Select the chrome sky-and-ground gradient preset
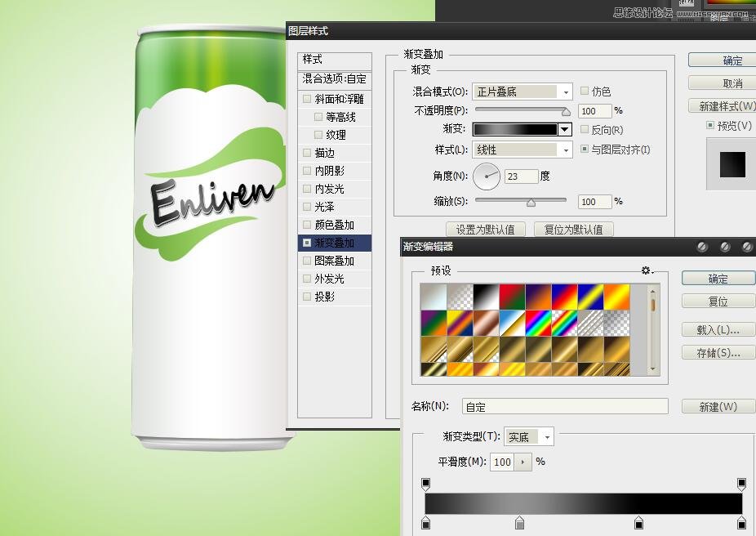Screen dimensions: 756x536 (512, 323)
